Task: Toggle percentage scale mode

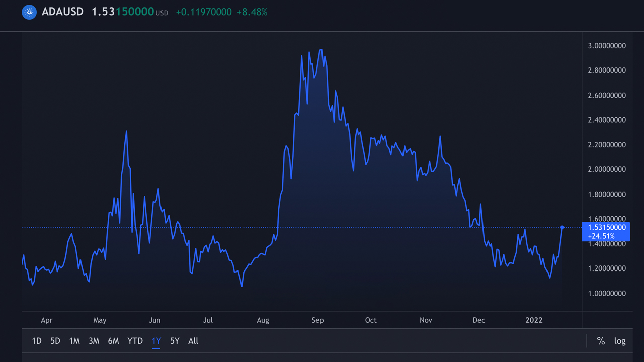Action: (601, 341)
